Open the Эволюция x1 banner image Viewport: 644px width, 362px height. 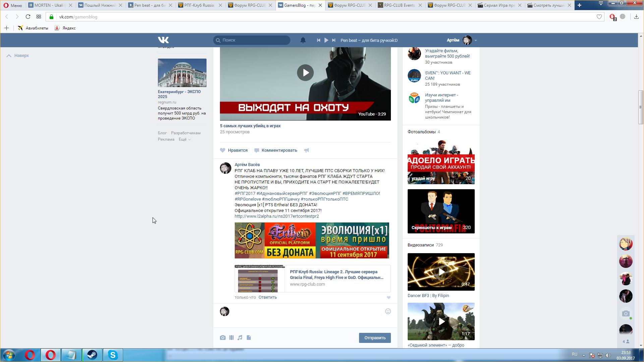click(312, 240)
